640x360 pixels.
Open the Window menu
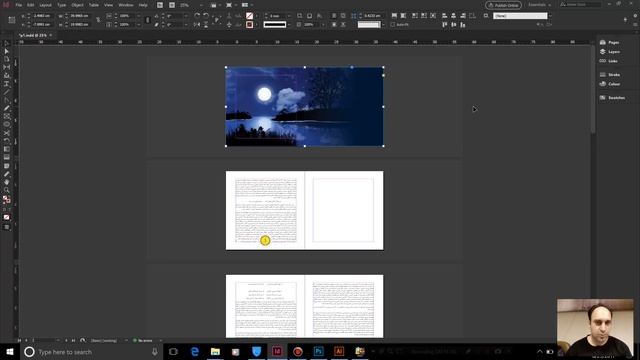click(x=125, y=5)
